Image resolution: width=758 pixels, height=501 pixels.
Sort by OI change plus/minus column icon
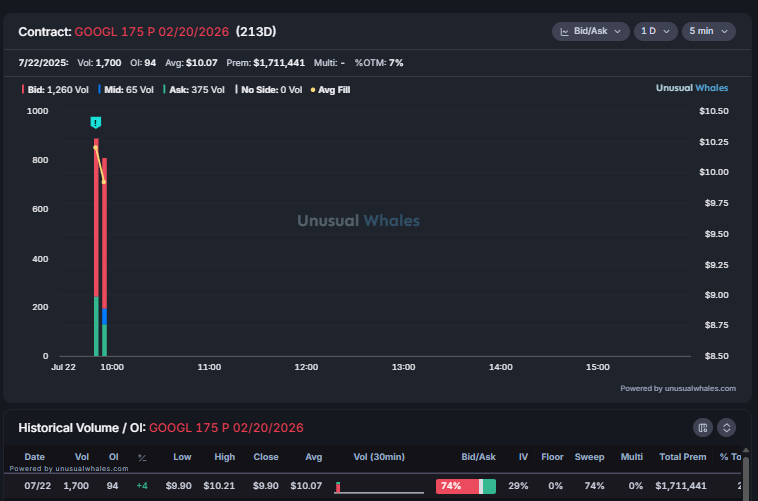(x=142, y=457)
